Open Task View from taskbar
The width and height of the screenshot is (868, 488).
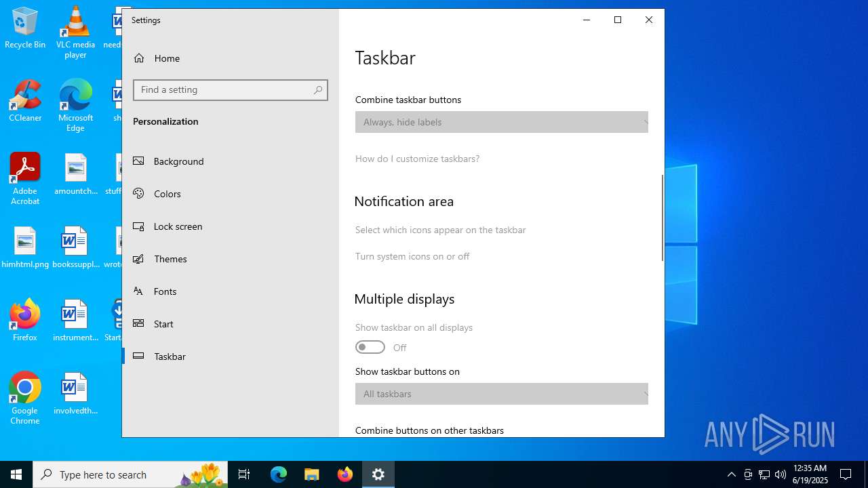(244, 474)
